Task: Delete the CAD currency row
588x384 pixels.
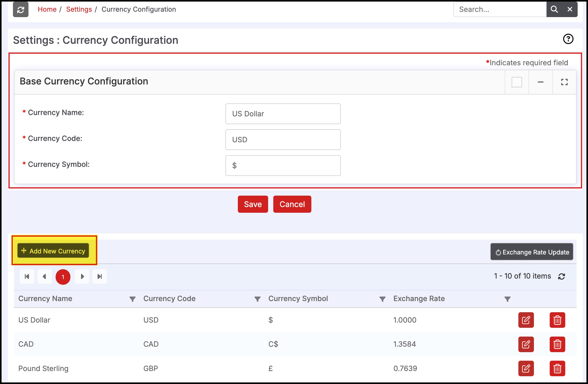Action: click(x=557, y=344)
